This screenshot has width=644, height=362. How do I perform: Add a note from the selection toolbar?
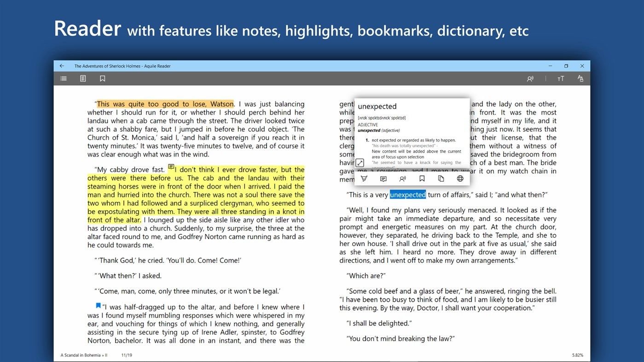pyautogui.click(x=383, y=179)
